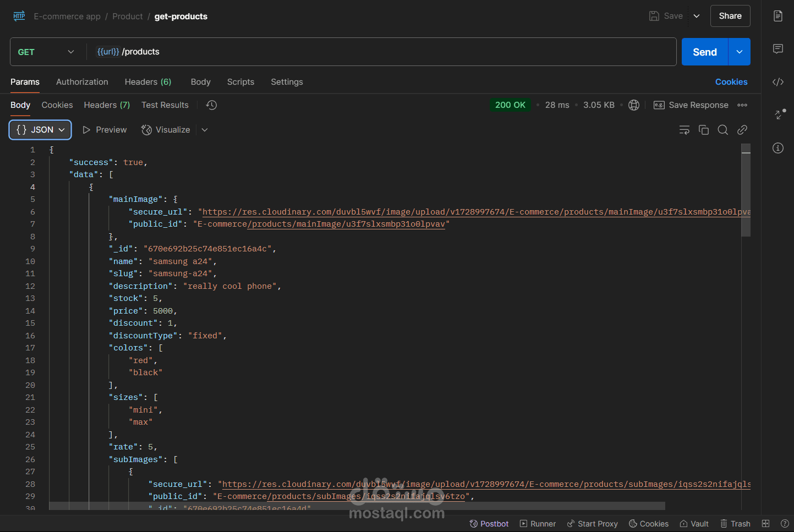
Task: Select the response Cookies tab
Action: [57, 105]
